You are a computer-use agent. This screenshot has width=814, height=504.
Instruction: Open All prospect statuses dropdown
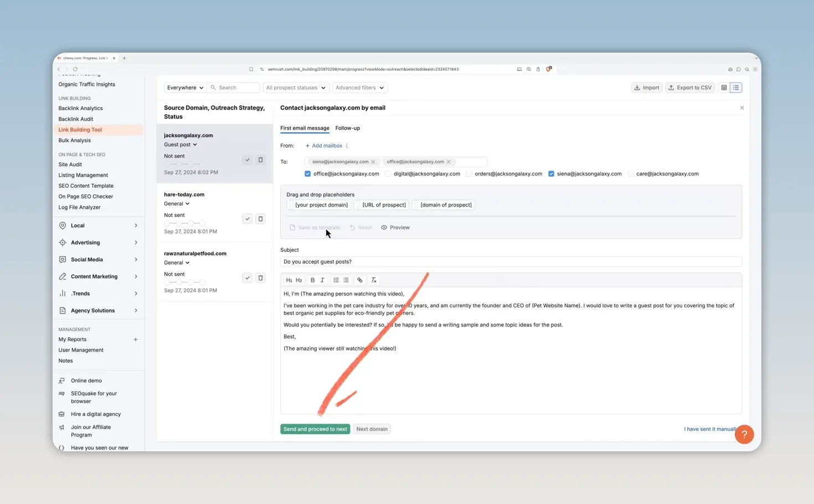(x=296, y=88)
